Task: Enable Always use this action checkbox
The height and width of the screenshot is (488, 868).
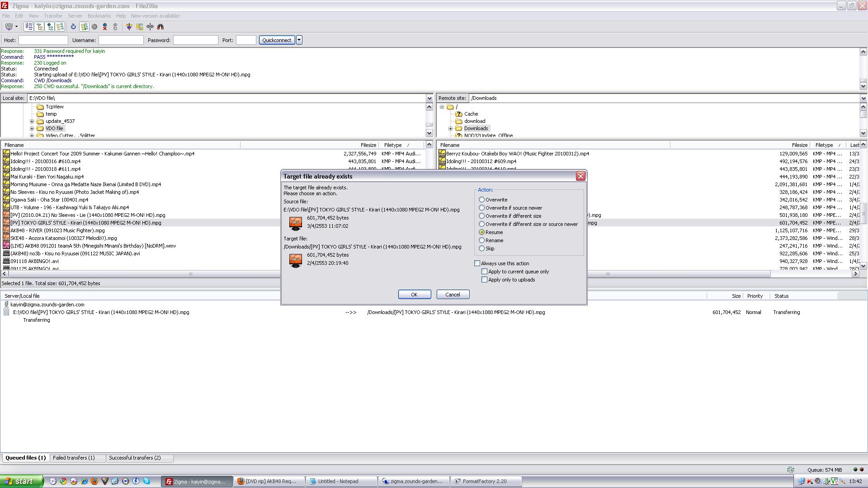Action: 477,263
